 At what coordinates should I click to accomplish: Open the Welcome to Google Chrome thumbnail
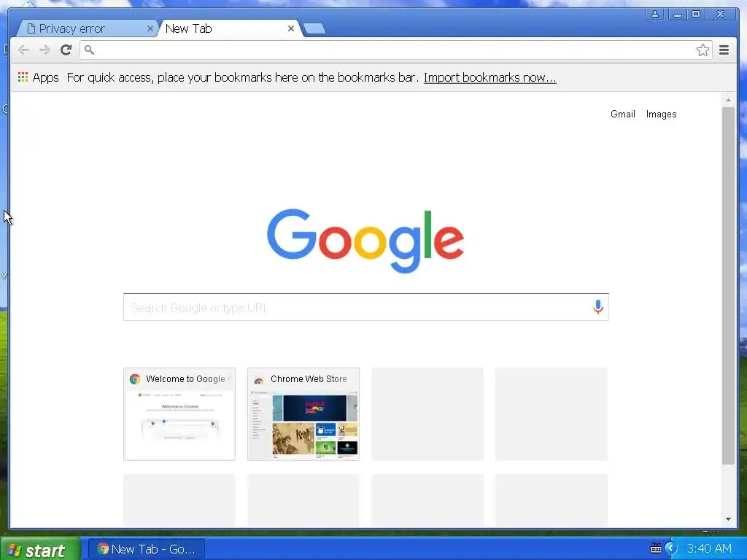[179, 414]
